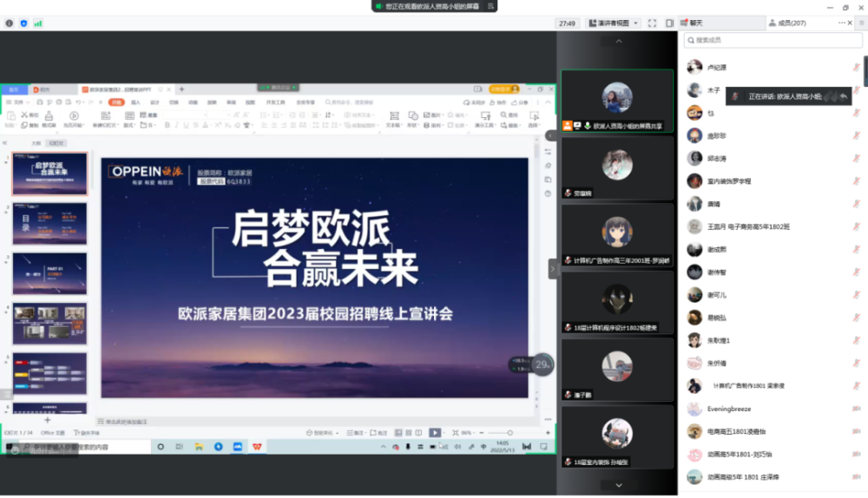Click the 协作 collaborate button in WPS

(x=498, y=102)
